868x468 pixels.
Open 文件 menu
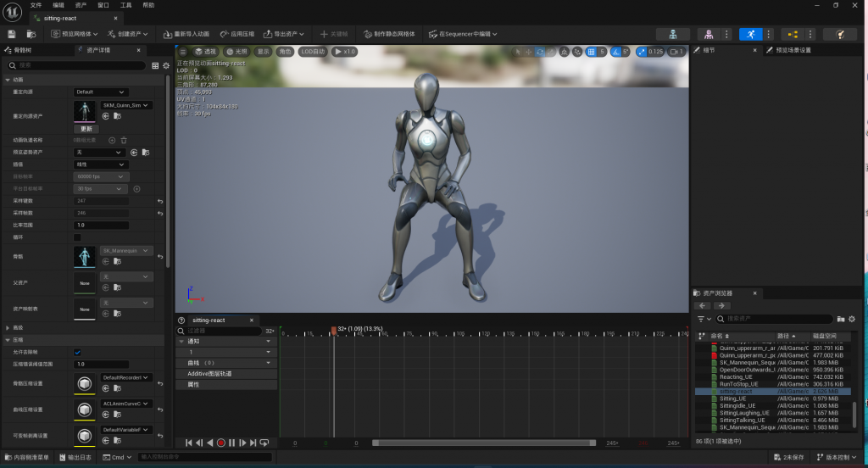36,5
